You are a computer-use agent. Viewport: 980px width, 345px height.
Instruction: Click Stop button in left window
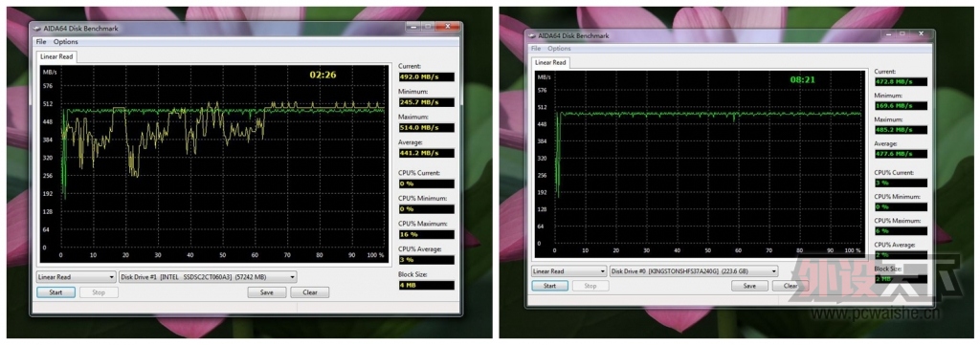pos(99,292)
